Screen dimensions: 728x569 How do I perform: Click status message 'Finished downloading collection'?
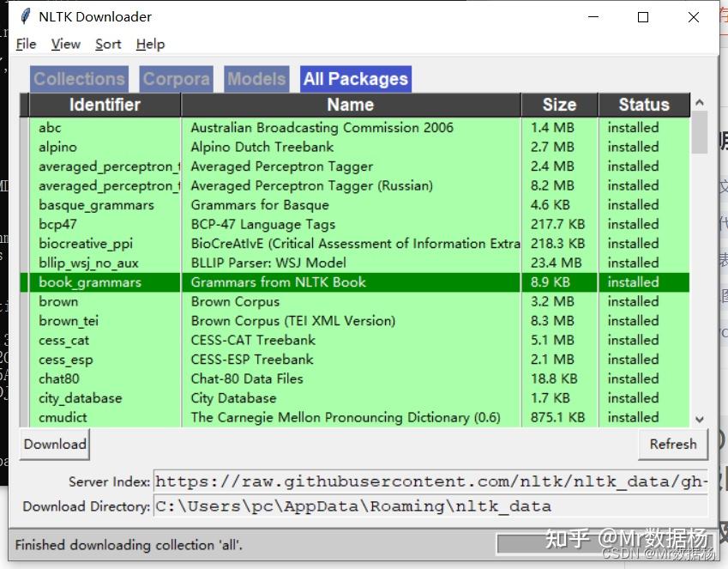(129, 545)
